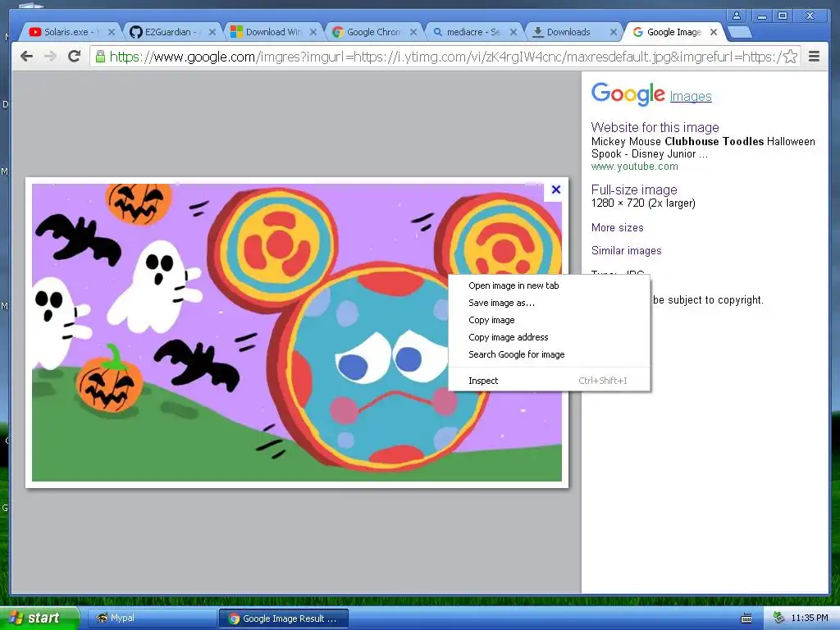The image size is (840, 630).
Task: Bookmark the page with the star icon
Action: click(x=791, y=57)
